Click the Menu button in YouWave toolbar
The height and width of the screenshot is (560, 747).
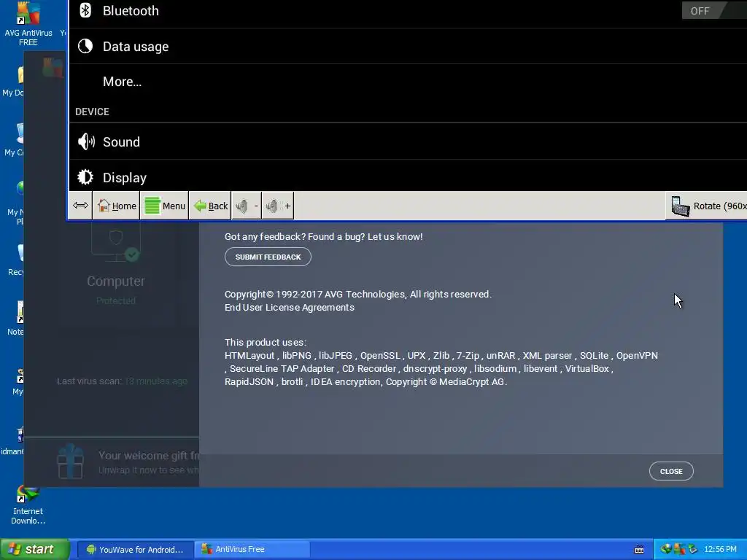tap(165, 206)
